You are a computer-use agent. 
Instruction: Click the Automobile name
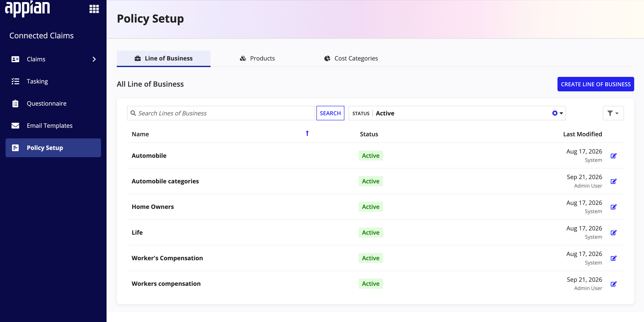point(149,156)
